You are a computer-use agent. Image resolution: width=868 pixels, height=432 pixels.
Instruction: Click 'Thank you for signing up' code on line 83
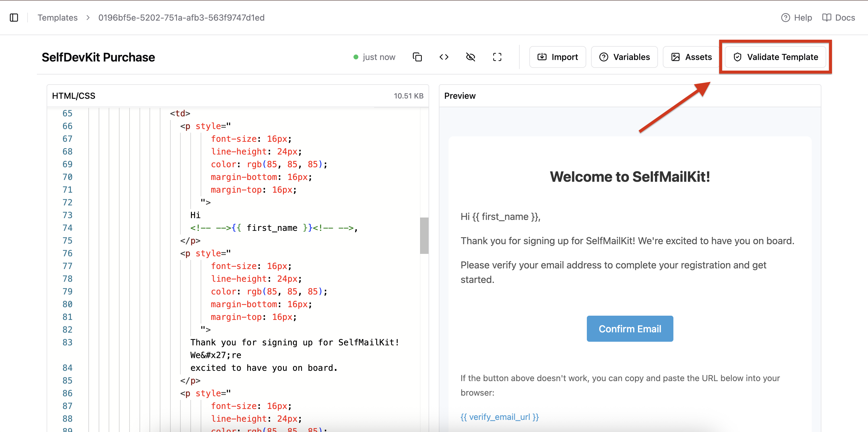coord(295,342)
